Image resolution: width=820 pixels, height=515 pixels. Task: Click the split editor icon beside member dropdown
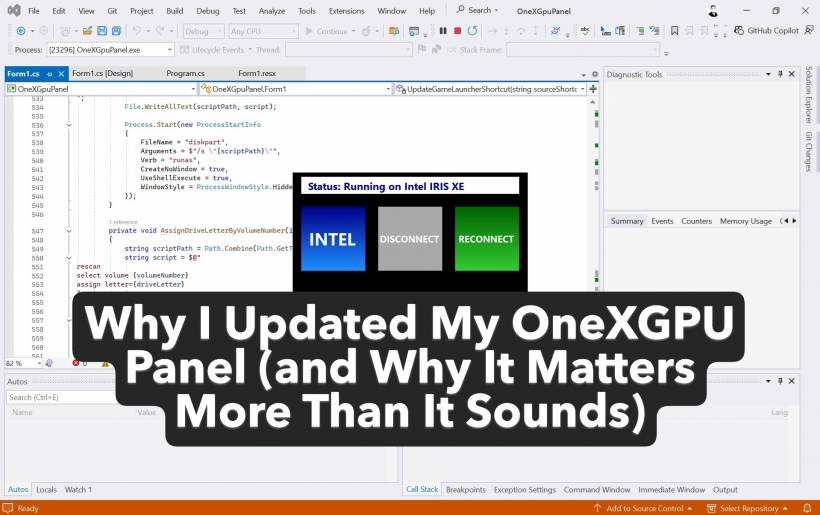[x=593, y=89]
